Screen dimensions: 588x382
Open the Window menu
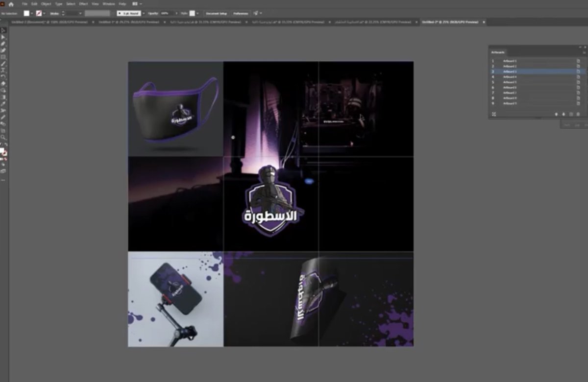[108, 4]
